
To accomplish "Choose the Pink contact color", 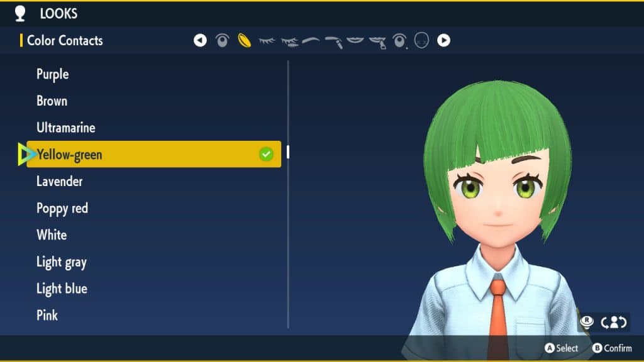I will pos(47,315).
